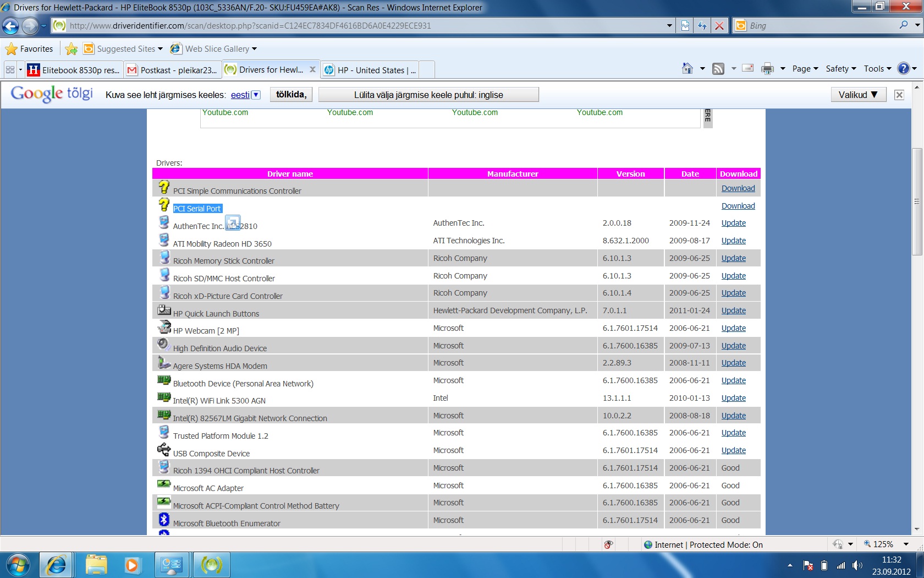Click the Action Center flag tray icon
Image resolution: width=924 pixels, height=578 pixels.
click(x=808, y=565)
